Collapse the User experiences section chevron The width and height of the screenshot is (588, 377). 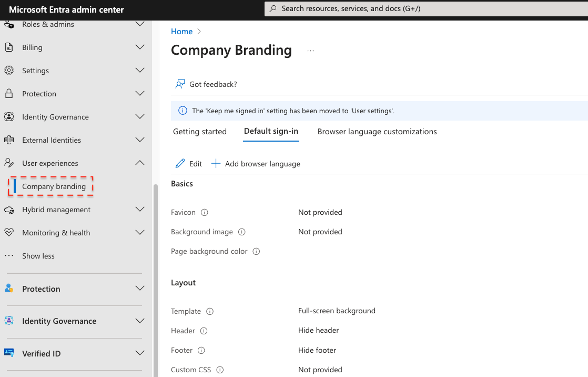click(x=140, y=163)
